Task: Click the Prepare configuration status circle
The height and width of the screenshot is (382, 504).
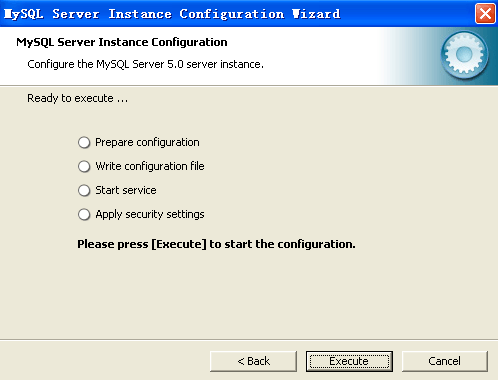Action: (84, 142)
